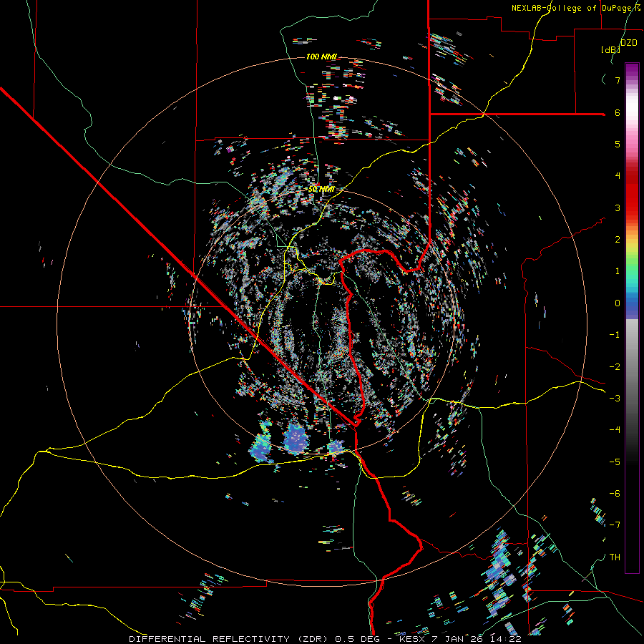
Task: Click the "1" value on the color scale
Action: click(x=618, y=271)
